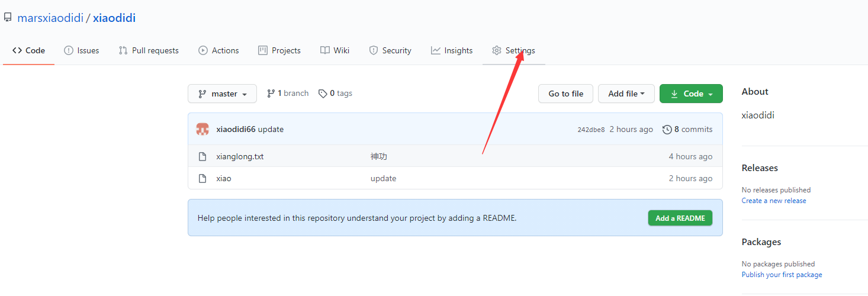This screenshot has width=868, height=296.
Task: Click the Add a README button
Action: tap(680, 218)
